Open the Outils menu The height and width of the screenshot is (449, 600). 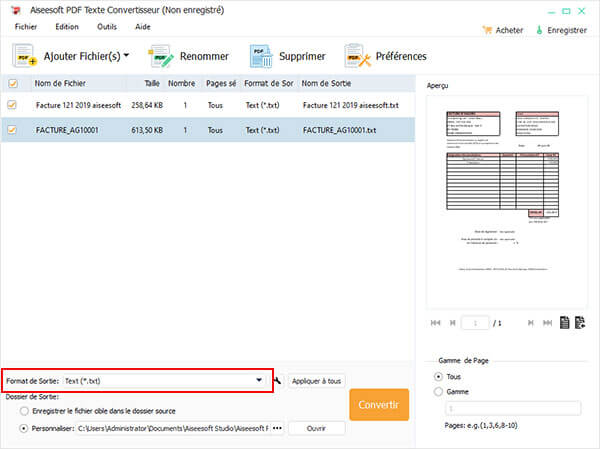coord(107,26)
